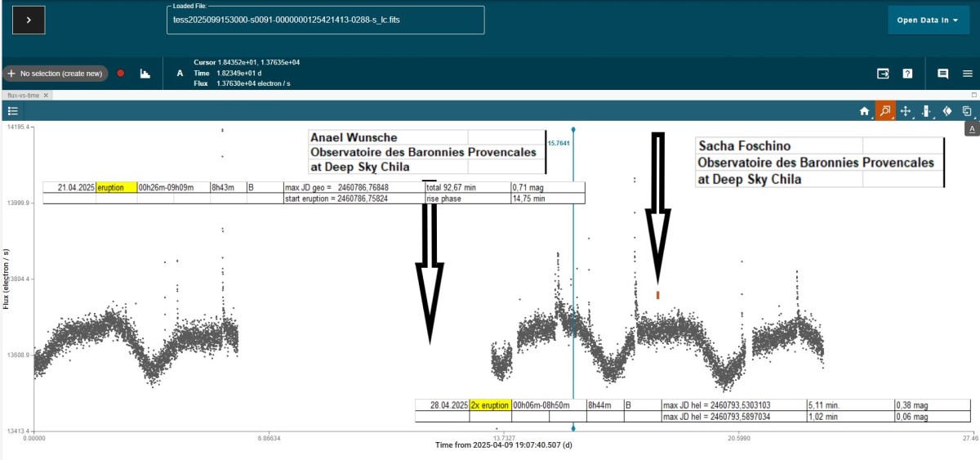The width and height of the screenshot is (980, 460).
Task: Click the vertical time marker handle at 15.7641
Action: click(x=573, y=130)
